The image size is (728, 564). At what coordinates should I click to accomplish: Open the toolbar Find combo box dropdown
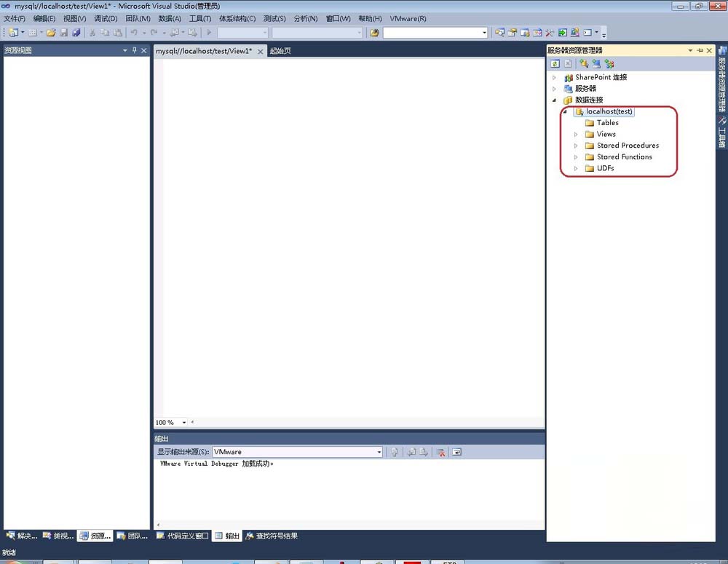pyautogui.click(x=484, y=33)
